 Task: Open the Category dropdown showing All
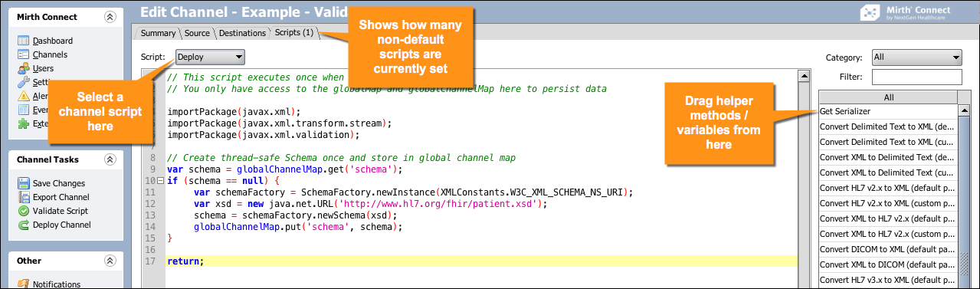point(916,57)
